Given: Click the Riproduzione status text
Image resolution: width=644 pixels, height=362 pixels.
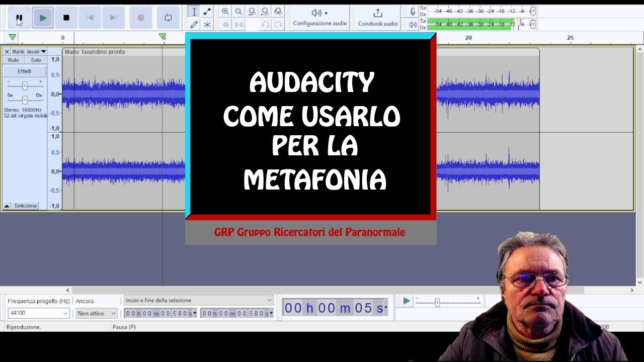Looking at the screenshot, I should (x=24, y=327).
